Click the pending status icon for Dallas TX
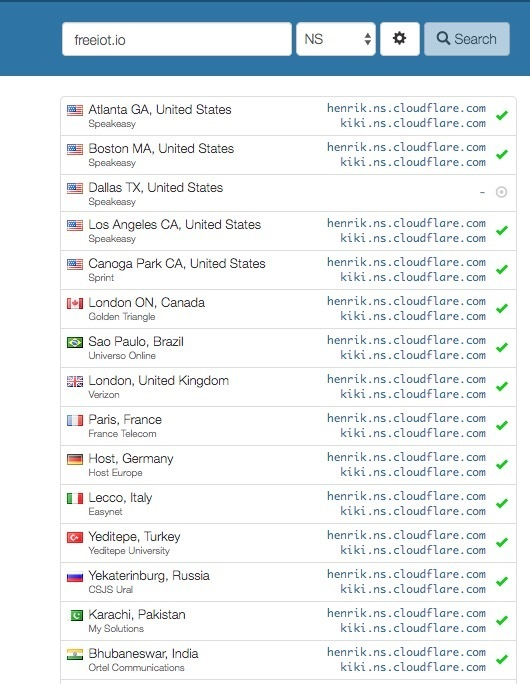Screen dimensions: 530x684 [501, 192]
